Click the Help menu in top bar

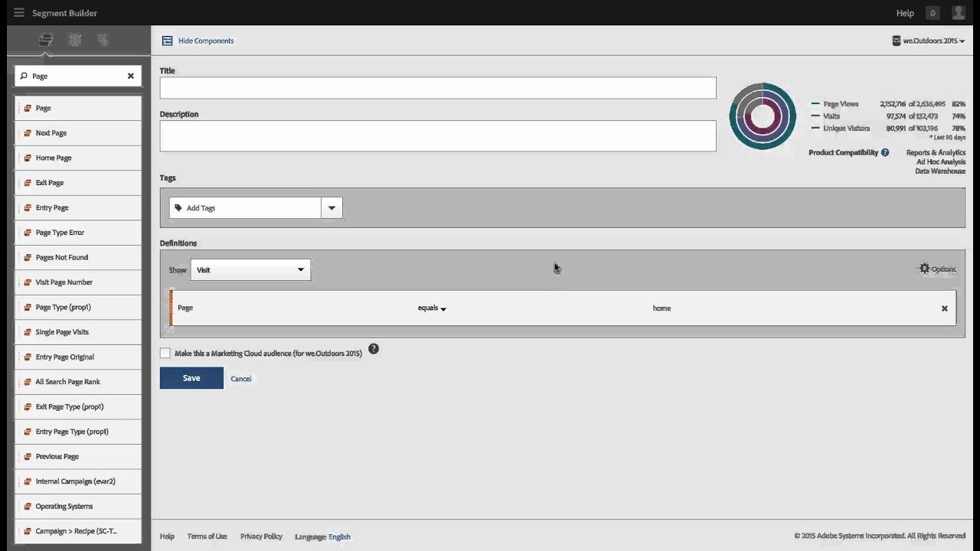tap(905, 13)
